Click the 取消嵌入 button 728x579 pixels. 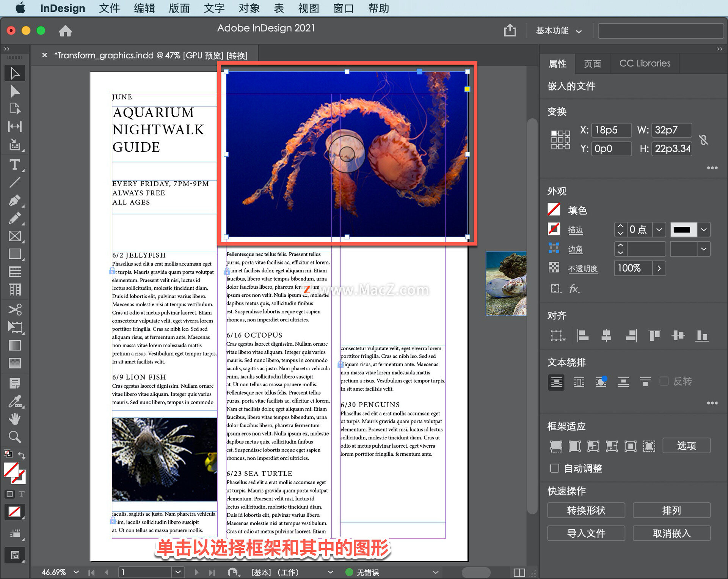click(672, 533)
